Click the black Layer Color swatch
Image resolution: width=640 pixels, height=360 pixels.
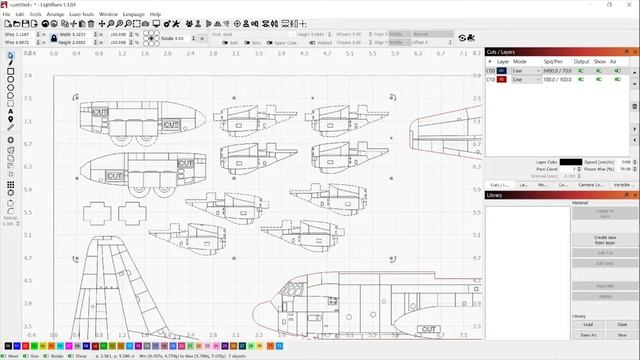point(571,162)
